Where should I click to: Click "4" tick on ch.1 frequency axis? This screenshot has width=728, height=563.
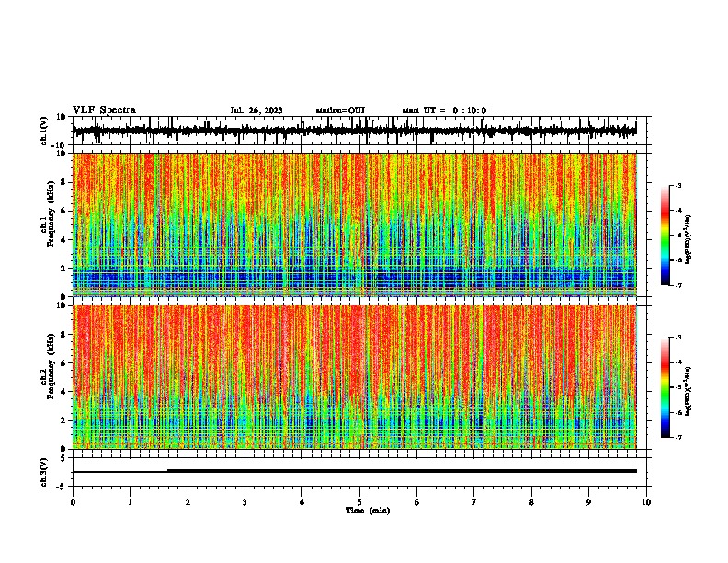(63, 240)
